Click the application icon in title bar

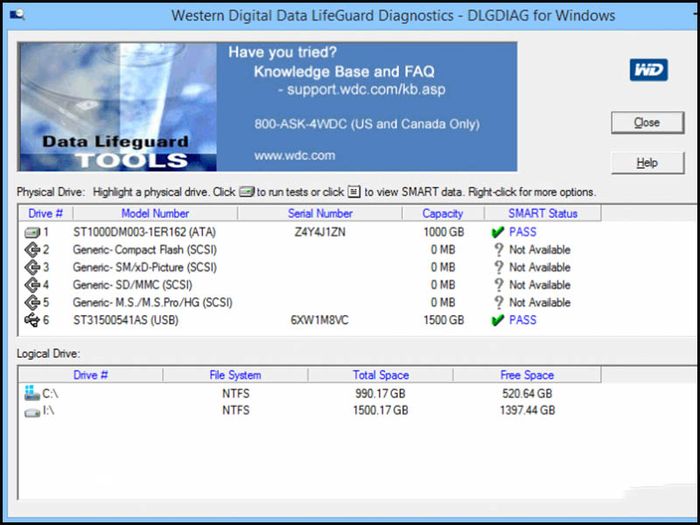click(x=17, y=15)
